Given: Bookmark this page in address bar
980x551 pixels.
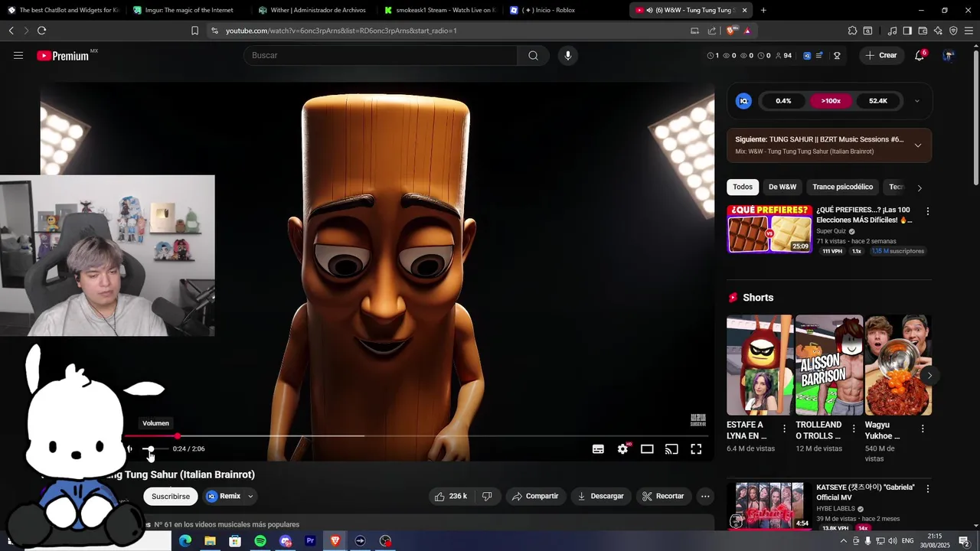Looking at the screenshot, I should pyautogui.click(x=194, y=31).
